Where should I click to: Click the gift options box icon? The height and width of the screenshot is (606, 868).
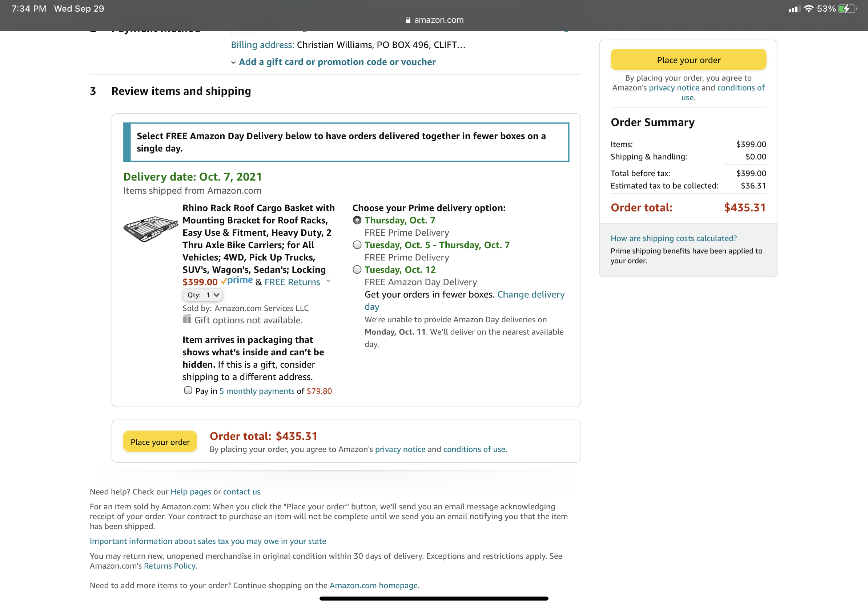(187, 319)
